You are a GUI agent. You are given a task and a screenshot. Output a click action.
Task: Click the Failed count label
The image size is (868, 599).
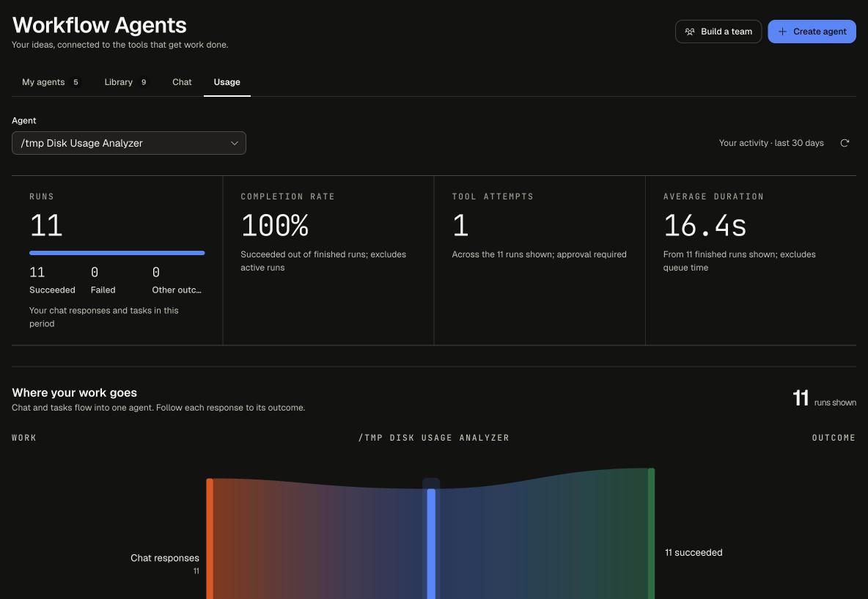pos(103,290)
